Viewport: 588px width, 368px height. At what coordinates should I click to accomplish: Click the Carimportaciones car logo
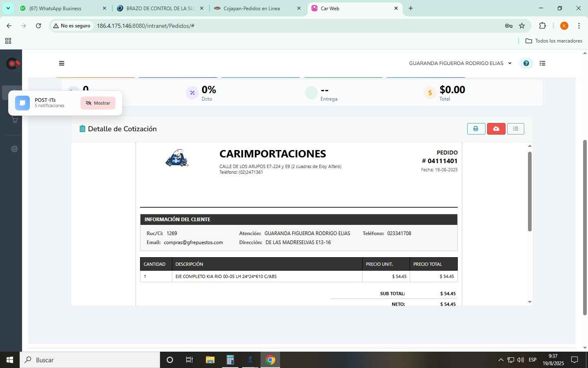[x=177, y=158]
